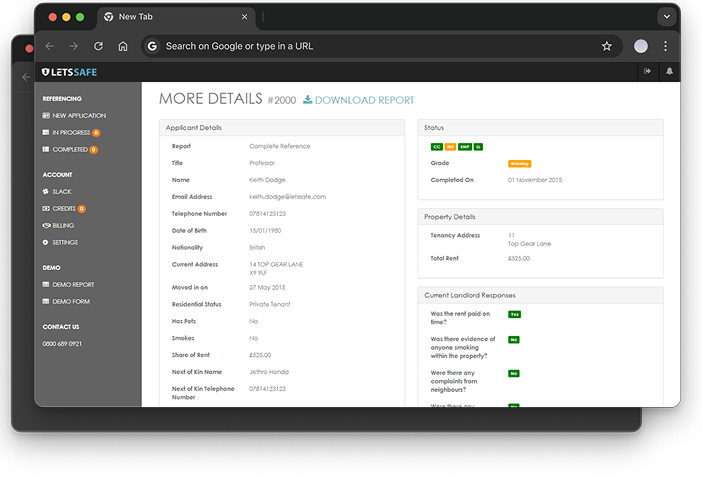This screenshot has width=702, height=480.
Task: Open the Billing section
Action: tap(58, 226)
